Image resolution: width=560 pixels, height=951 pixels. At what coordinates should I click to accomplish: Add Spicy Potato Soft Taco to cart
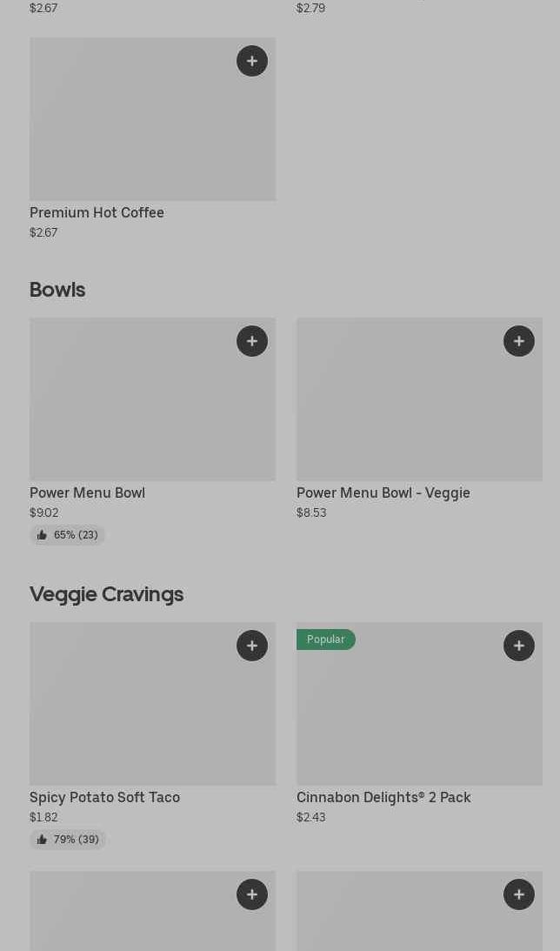pos(252,646)
